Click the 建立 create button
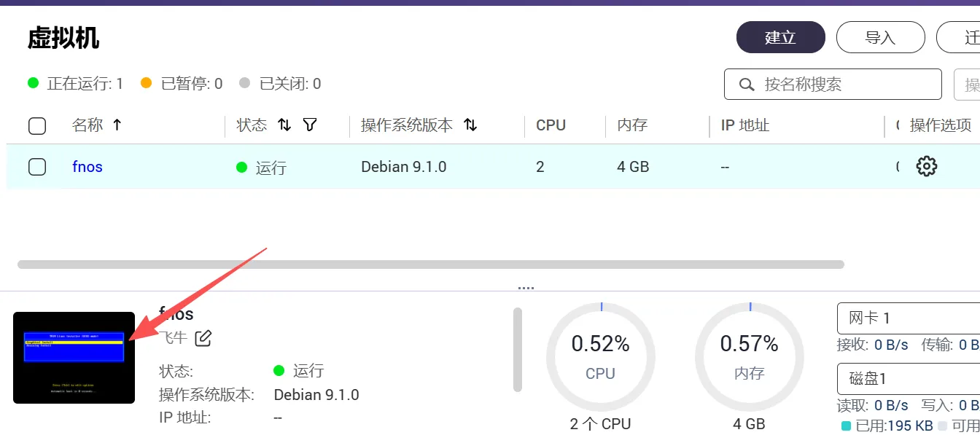Screen dimensions: 980x435 pos(780,37)
